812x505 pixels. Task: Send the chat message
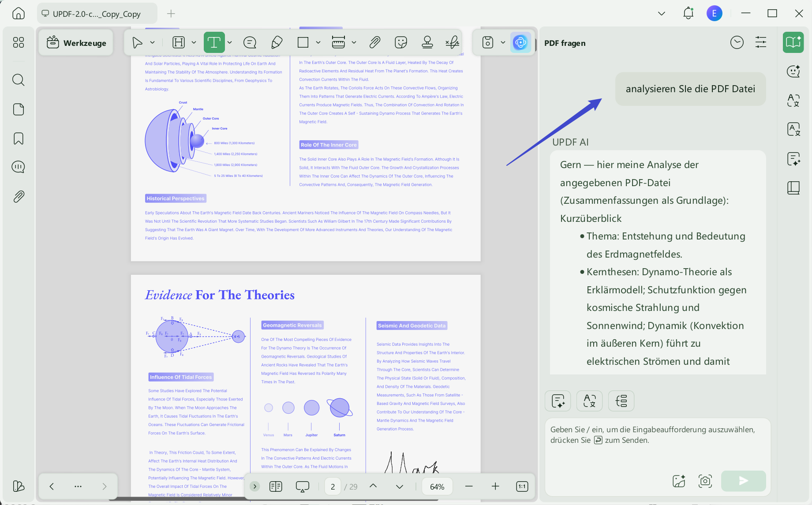(743, 481)
